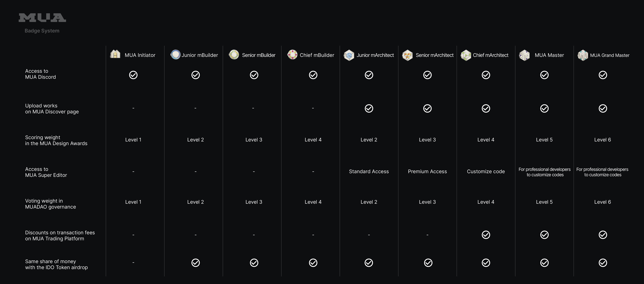Screen dimensions: 644x284
Task: Click the Senior mBuilder badge icon
Action: (234, 55)
